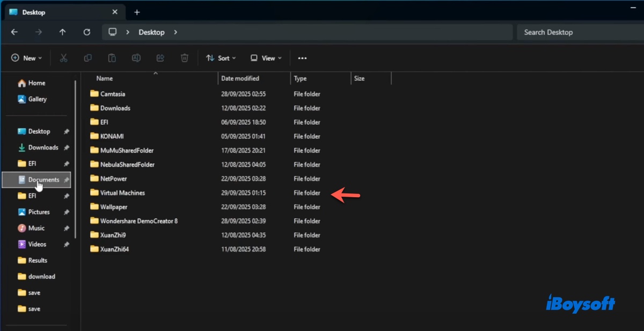
Task: Click the Paste clipboard icon
Action: pyautogui.click(x=112, y=58)
